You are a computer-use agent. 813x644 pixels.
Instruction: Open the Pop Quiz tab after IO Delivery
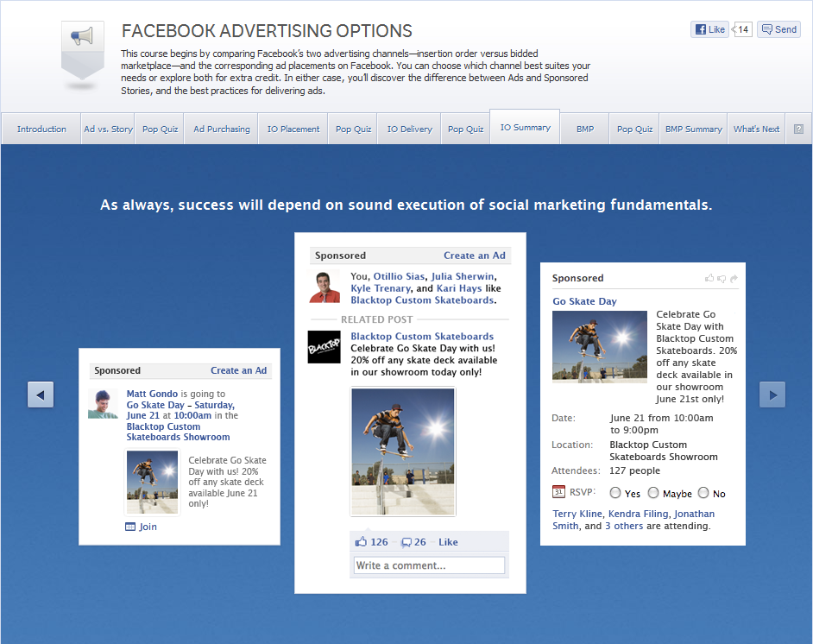point(465,129)
